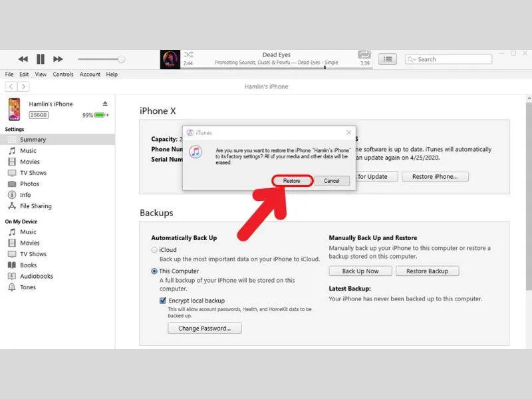Click the iPhone device icon in sidebar
The image size is (532, 399).
[14, 109]
